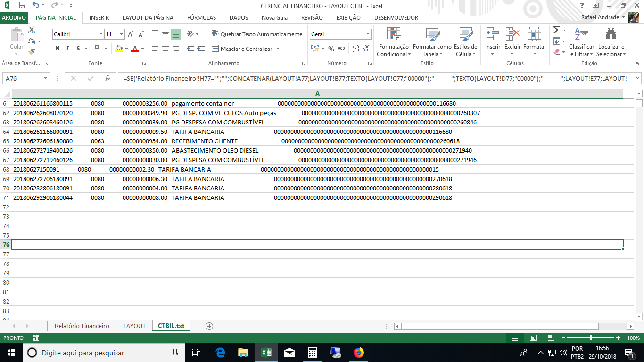Expand the Mesclar e Centralizar dropdown arrow

[278, 49]
